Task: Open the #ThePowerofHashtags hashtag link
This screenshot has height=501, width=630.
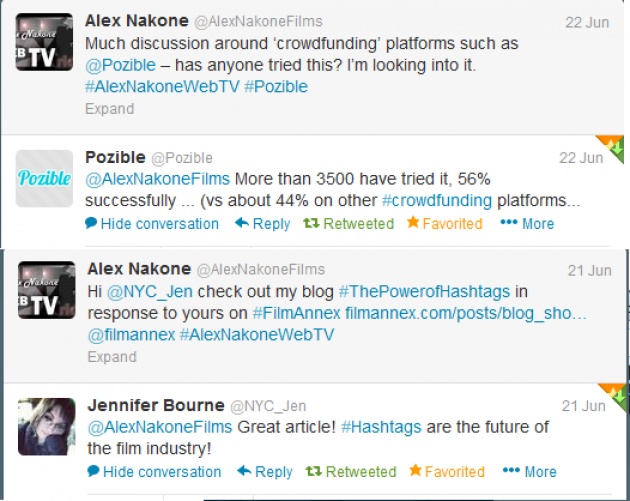Action: (424, 291)
